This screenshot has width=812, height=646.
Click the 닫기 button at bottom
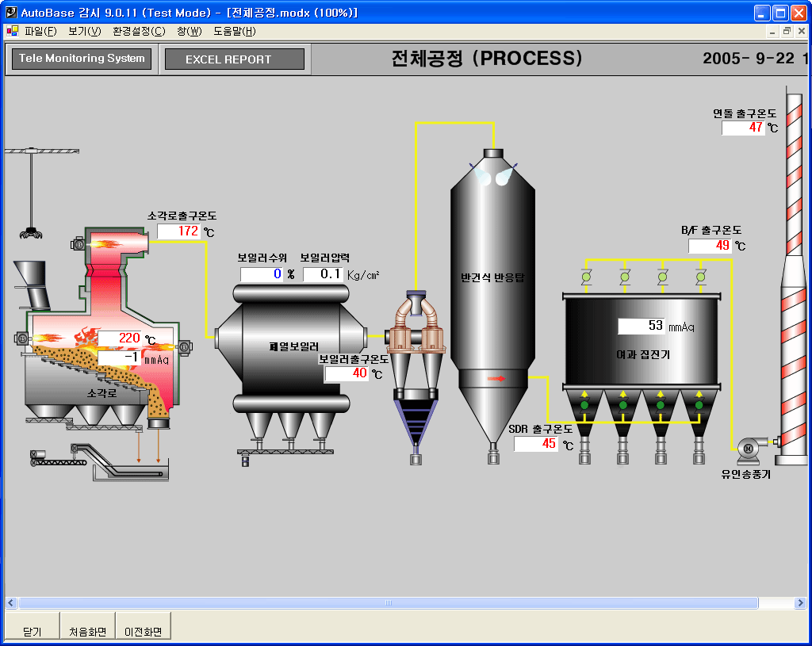(x=32, y=632)
